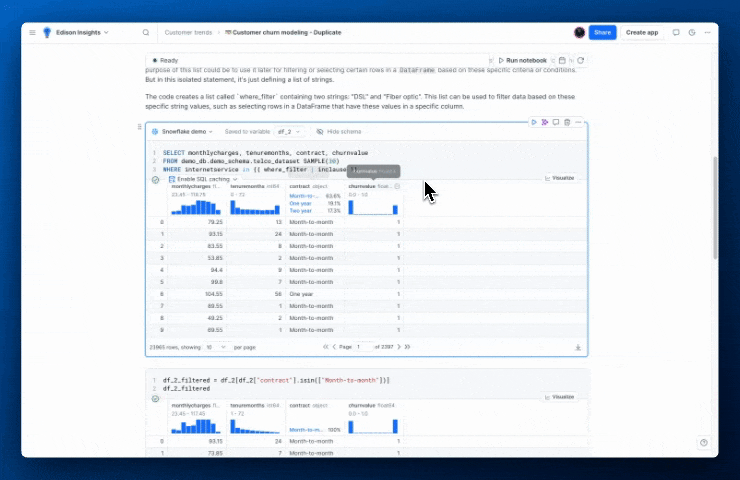Go to last page double-chevron
This screenshot has width=740, height=480.
coord(407,347)
